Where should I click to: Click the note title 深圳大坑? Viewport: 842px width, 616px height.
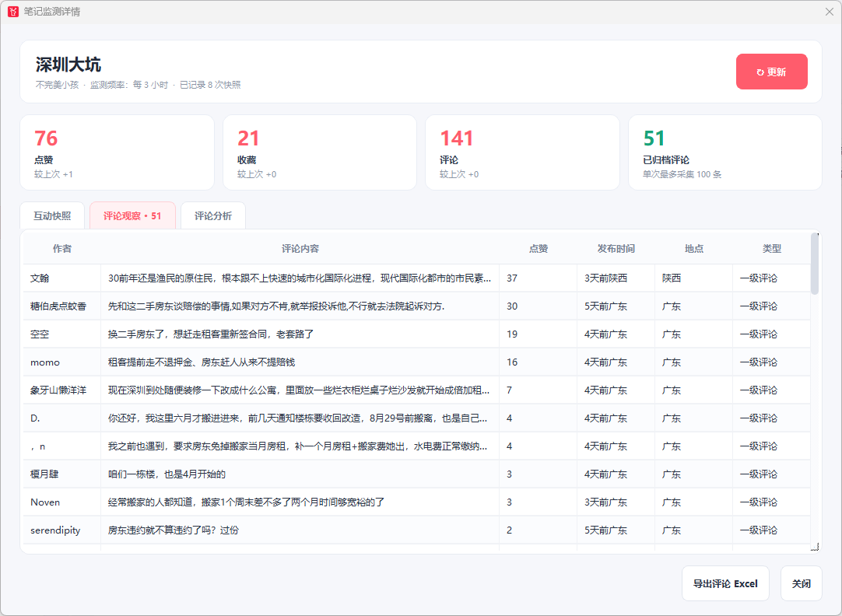[68, 65]
